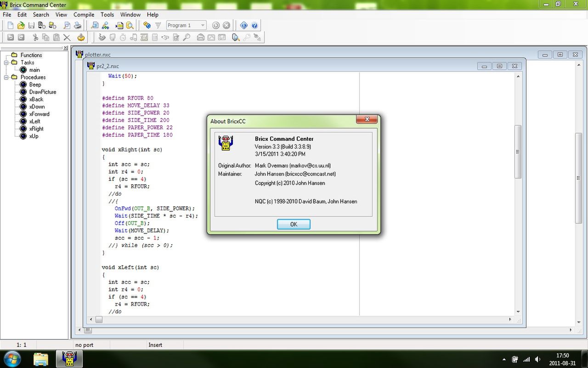Click the volume speaker tray icon

[537, 359]
